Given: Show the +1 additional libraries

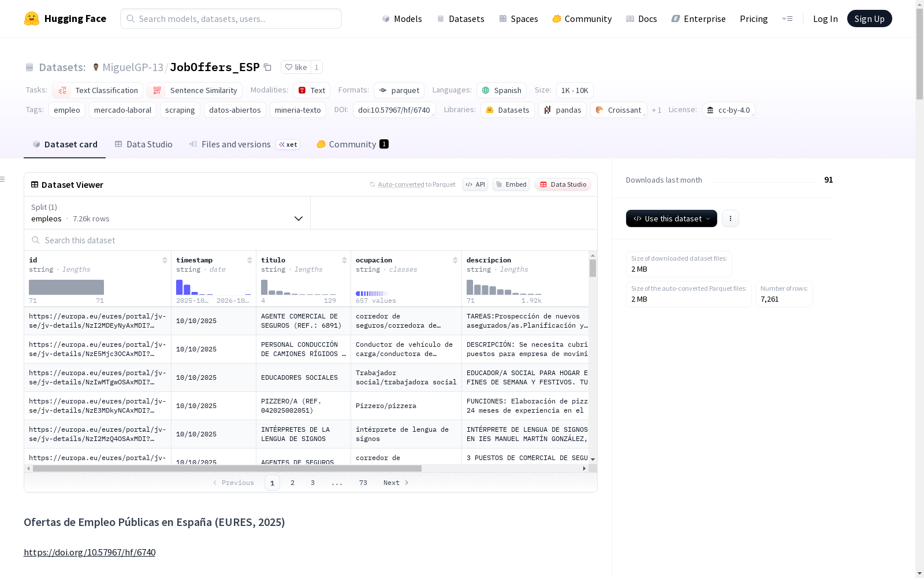Looking at the screenshot, I should pos(657,110).
